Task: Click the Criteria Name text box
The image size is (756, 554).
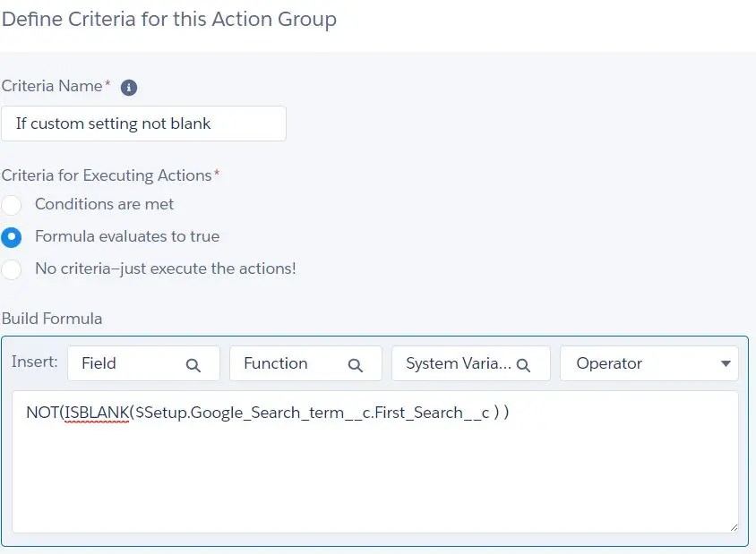Action: pos(143,123)
